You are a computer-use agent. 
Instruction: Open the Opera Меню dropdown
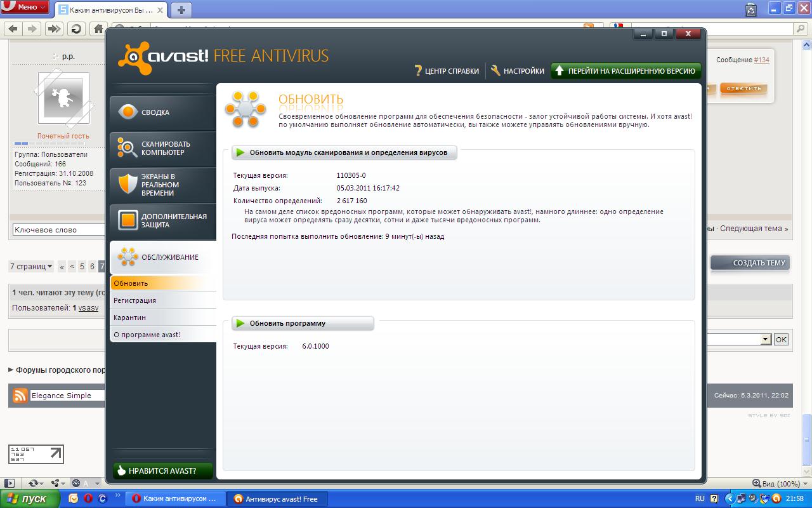(x=25, y=7)
